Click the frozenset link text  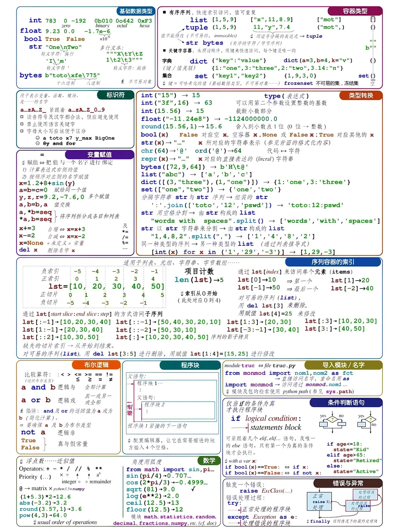[x=299, y=83]
